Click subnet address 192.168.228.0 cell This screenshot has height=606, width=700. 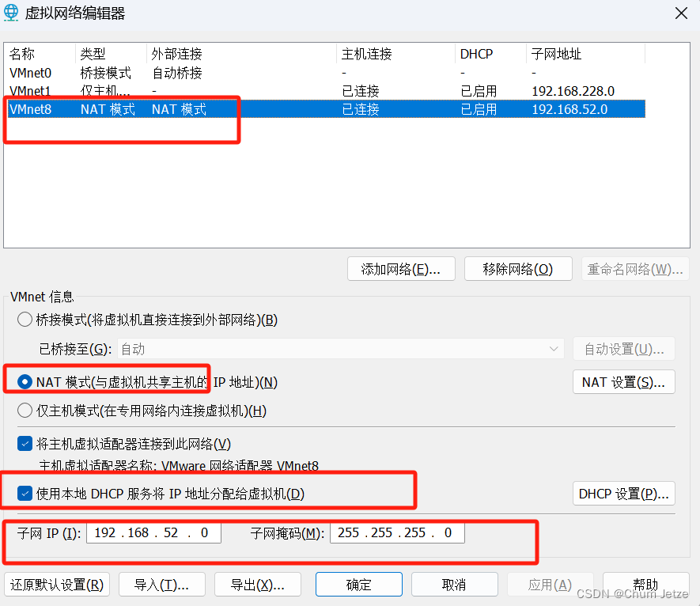[573, 91]
